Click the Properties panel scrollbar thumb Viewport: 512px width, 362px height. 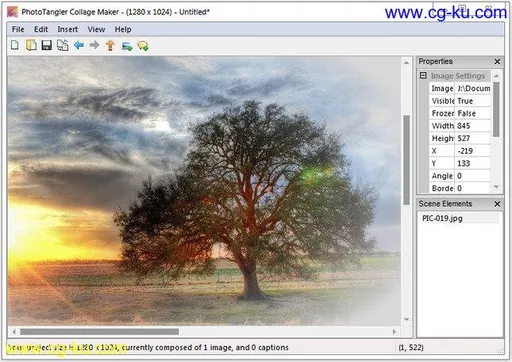click(496, 109)
